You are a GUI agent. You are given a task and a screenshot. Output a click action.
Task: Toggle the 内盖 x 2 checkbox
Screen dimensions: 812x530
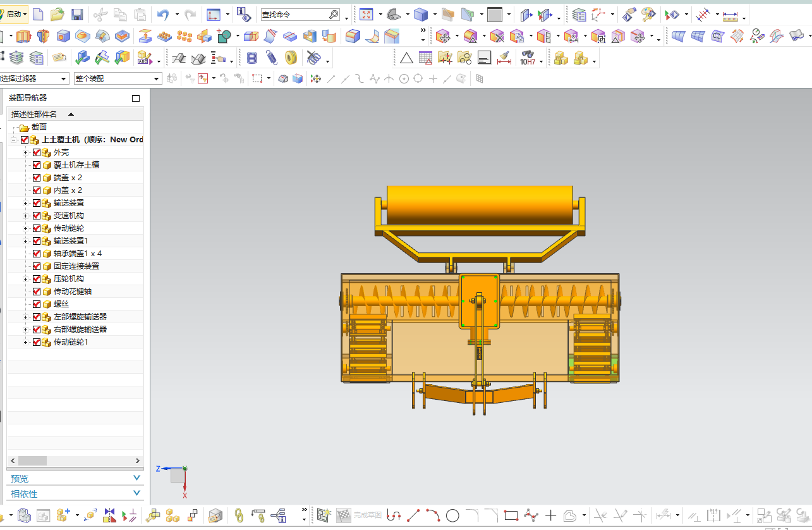[37, 190]
